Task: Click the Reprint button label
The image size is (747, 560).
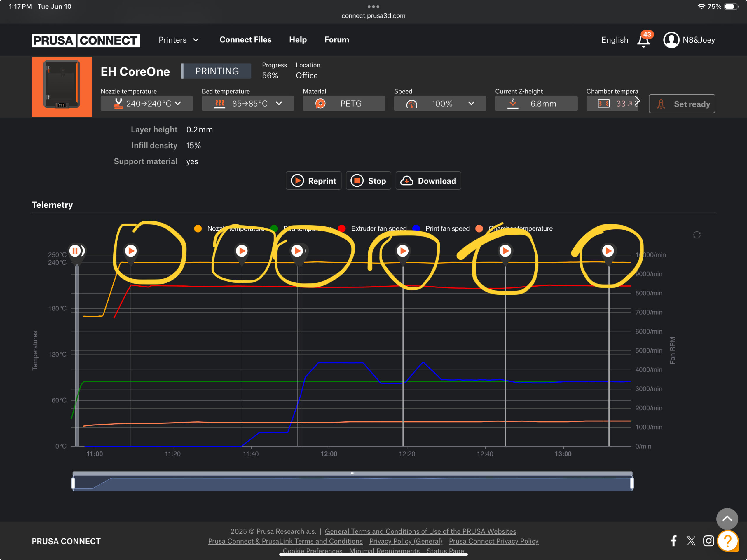Action: [322, 181]
